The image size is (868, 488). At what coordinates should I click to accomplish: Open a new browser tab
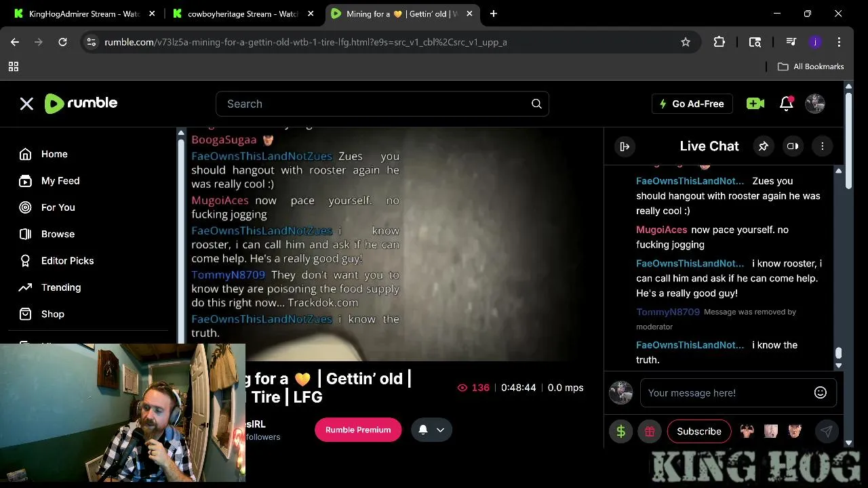coord(493,14)
